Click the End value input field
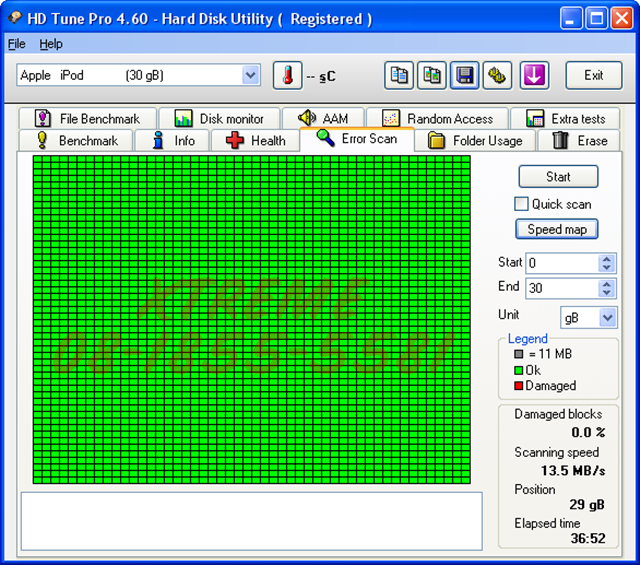 [x=560, y=288]
